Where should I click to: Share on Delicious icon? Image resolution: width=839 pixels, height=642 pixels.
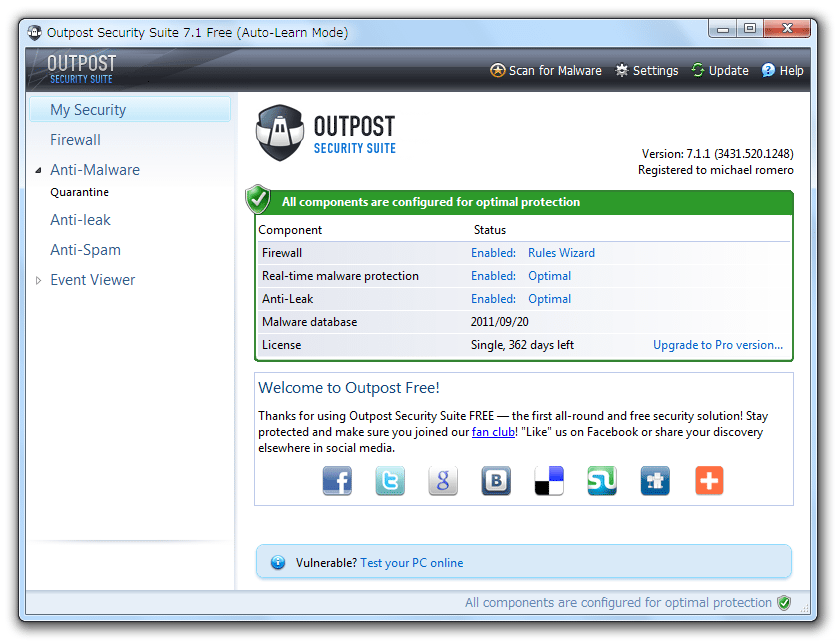pyautogui.click(x=549, y=480)
